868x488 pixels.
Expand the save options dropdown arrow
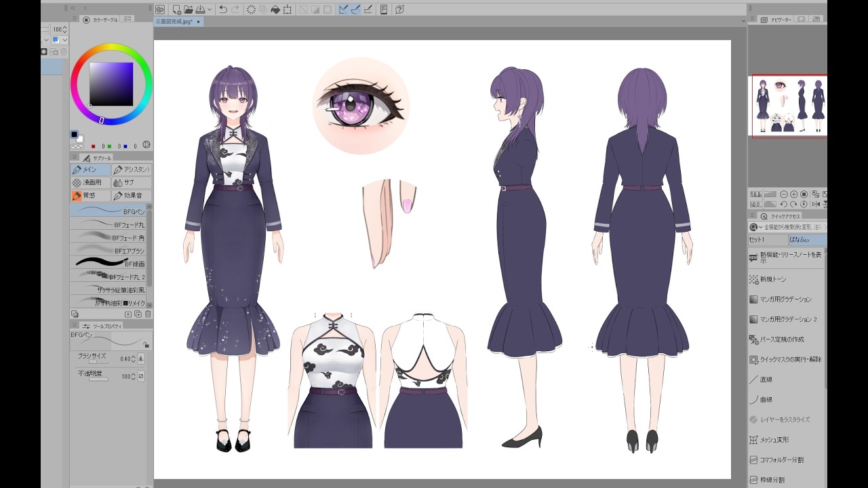pos(209,9)
